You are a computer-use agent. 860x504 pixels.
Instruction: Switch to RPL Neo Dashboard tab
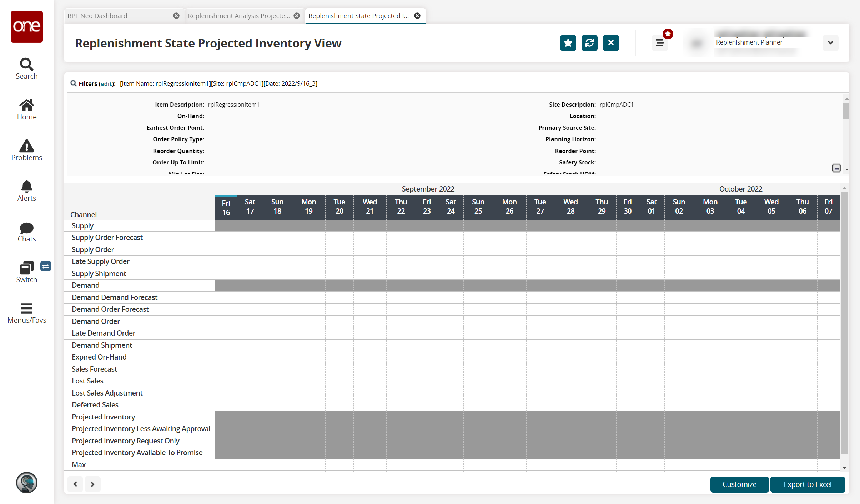[x=97, y=16]
